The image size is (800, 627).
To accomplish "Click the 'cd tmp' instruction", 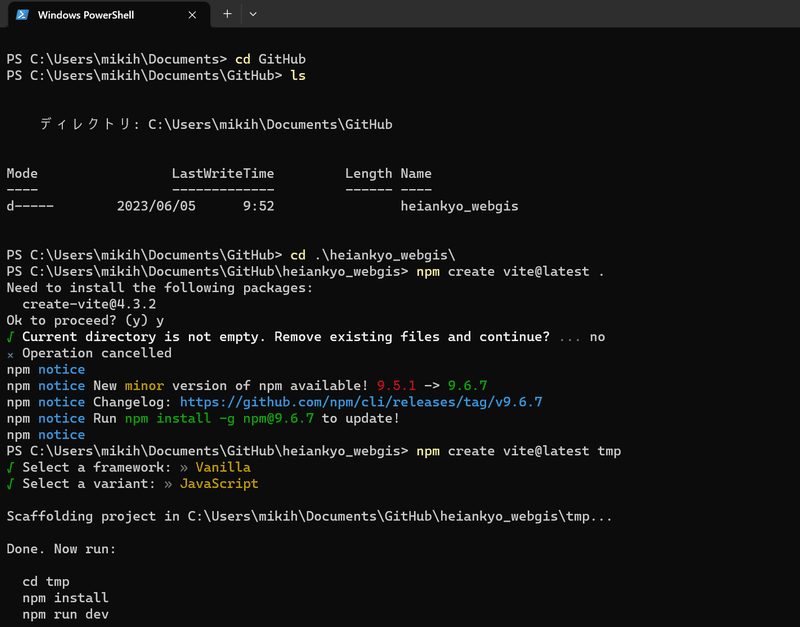I will [x=46, y=582].
